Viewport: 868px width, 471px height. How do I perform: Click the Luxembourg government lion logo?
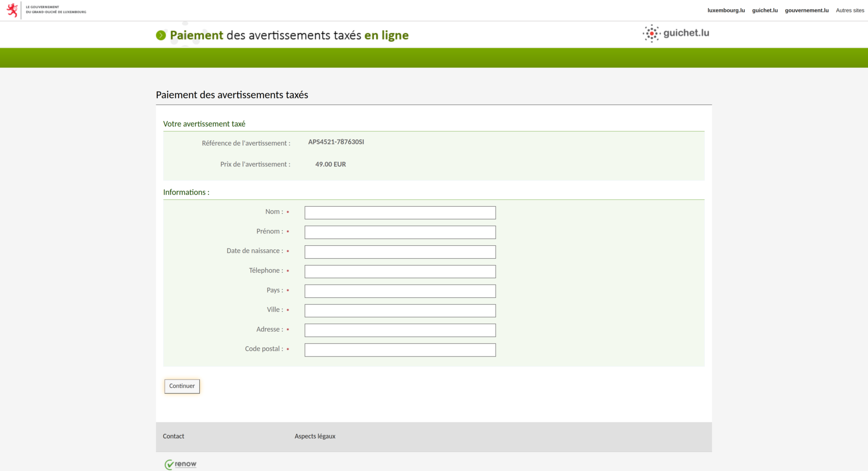click(x=12, y=10)
